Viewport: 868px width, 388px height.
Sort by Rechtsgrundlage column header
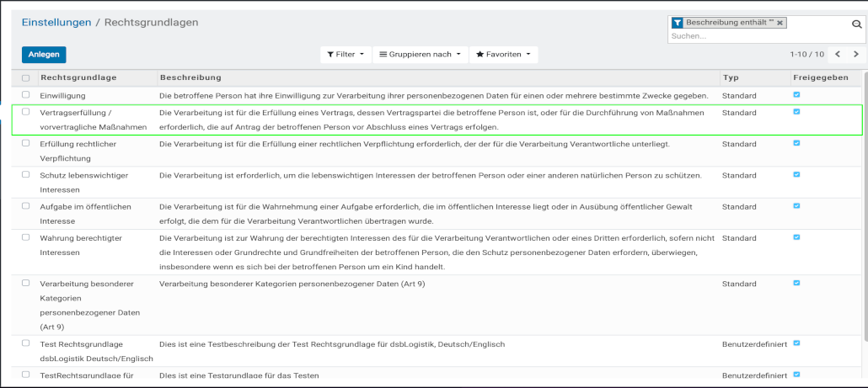(x=78, y=77)
